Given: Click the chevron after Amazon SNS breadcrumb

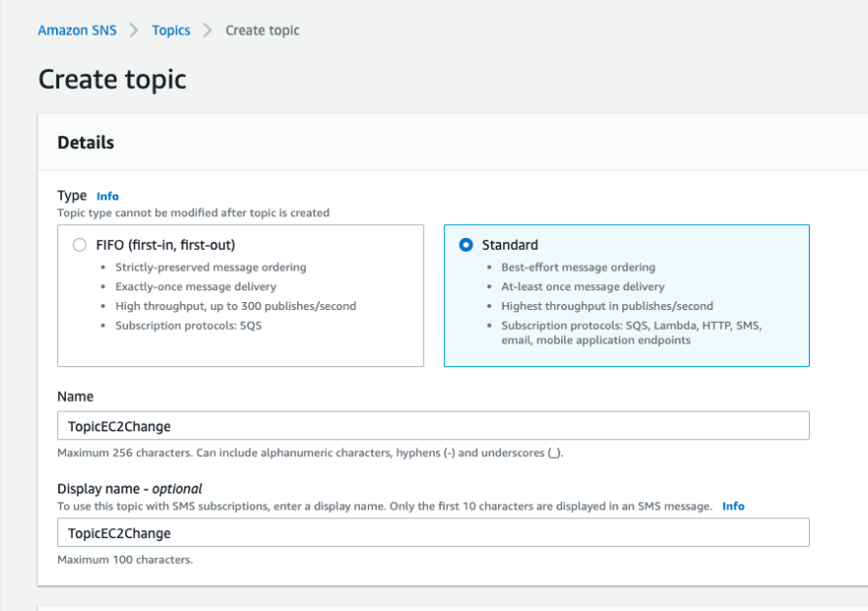Looking at the screenshot, I should point(134,30).
